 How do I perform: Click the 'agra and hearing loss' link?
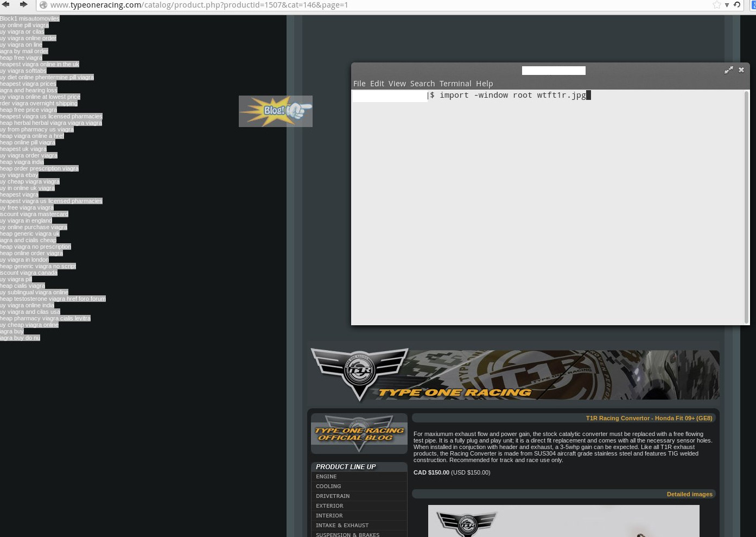tap(29, 90)
